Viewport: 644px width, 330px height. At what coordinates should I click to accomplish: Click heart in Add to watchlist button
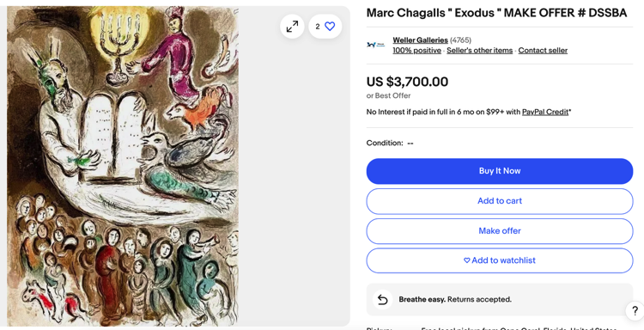(466, 260)
